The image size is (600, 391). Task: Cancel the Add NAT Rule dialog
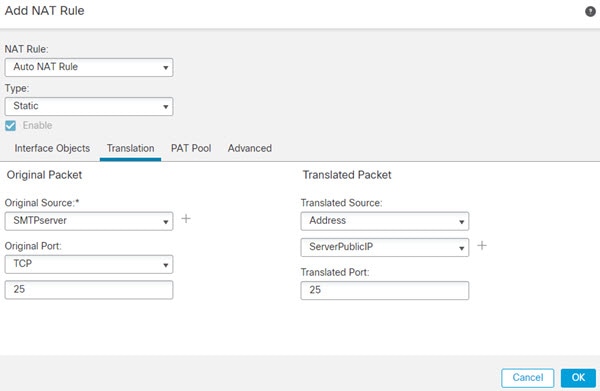[528, 378]
